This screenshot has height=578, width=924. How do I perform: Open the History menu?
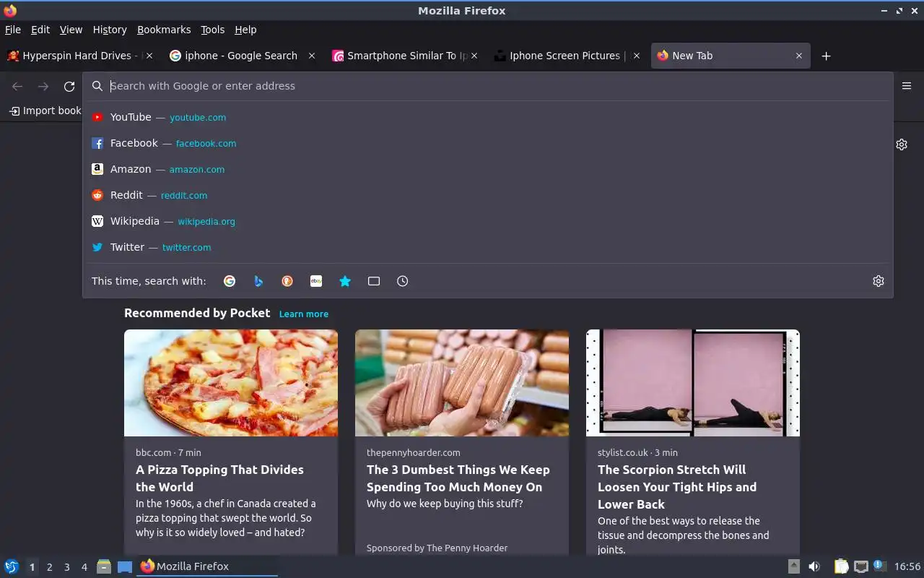pos(110,30)
